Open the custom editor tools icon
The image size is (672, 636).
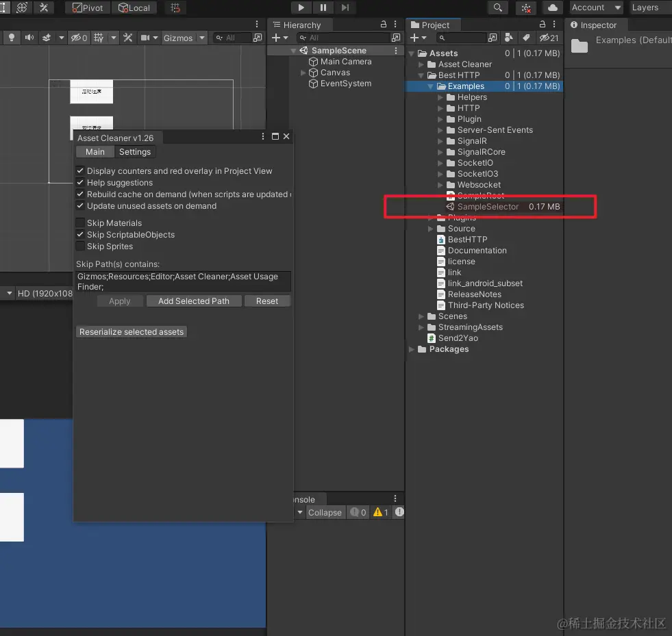click(x=44, y=8)
